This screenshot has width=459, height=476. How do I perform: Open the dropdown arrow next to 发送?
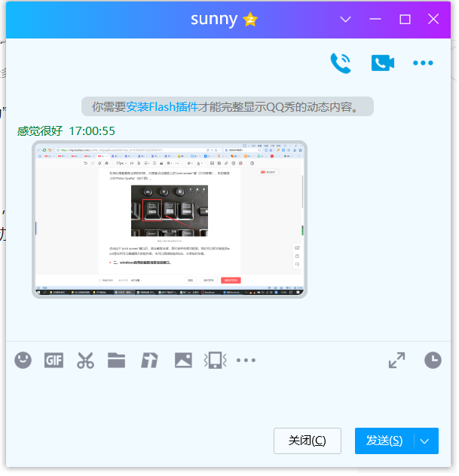(x=427, y=441)
